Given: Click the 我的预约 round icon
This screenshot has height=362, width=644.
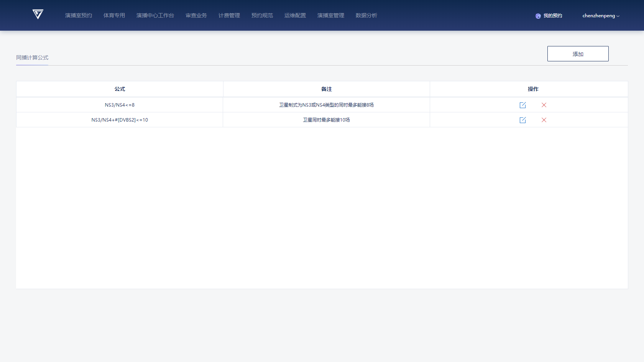Looking at the screenshot, I should [538, 16].
